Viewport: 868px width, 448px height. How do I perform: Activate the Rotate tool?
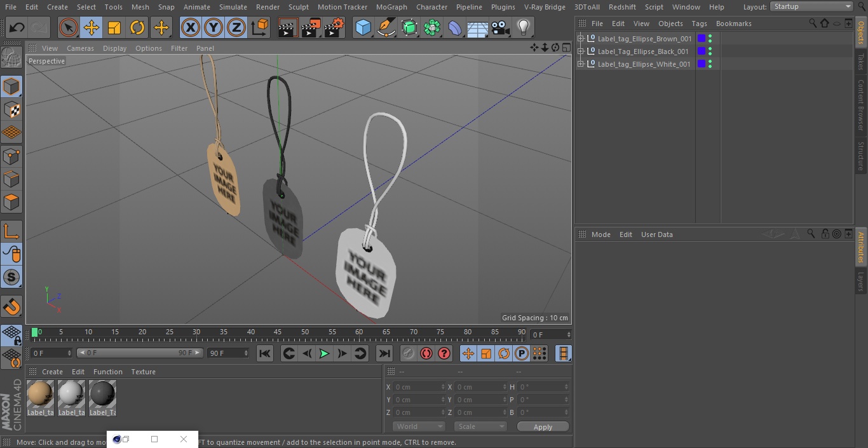coord(137,27)
